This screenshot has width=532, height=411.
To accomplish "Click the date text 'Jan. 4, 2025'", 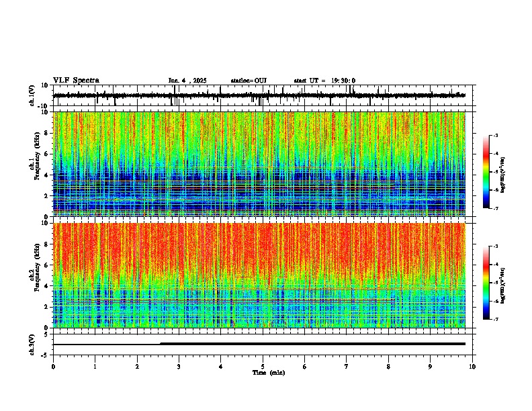I will pyautogui.click(x=187, y=81).
